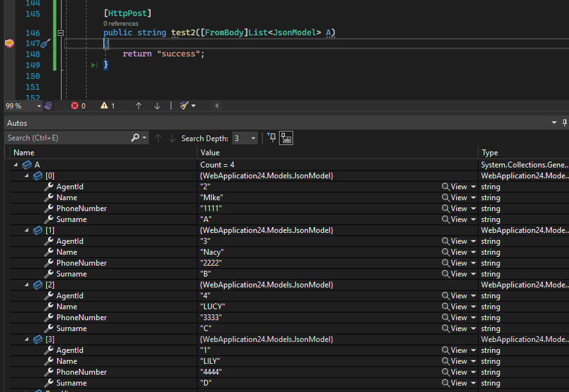
Task: Click the FromBody attribute in parameter list
Action: pyautogui.click(x=225, y=33)
